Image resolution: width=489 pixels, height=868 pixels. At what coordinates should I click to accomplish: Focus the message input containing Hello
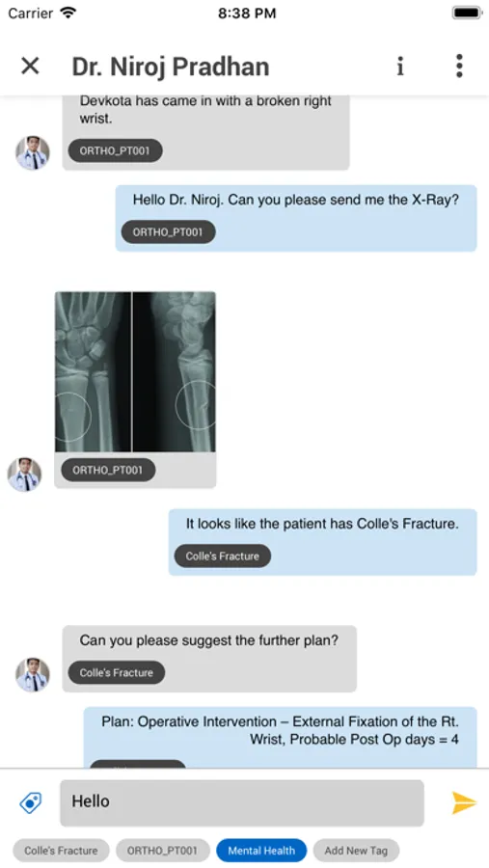point(242,802)
